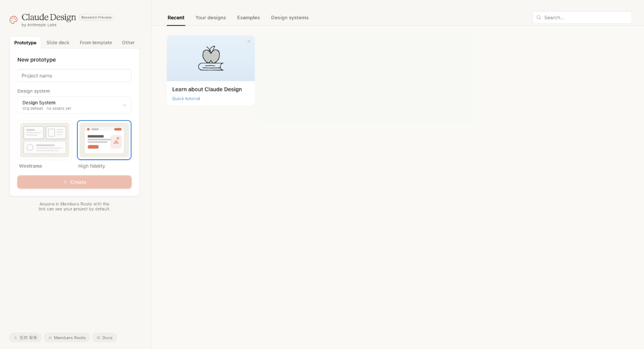Open the Quick tutorial link

pyautogui.click(x=186, y=99)
